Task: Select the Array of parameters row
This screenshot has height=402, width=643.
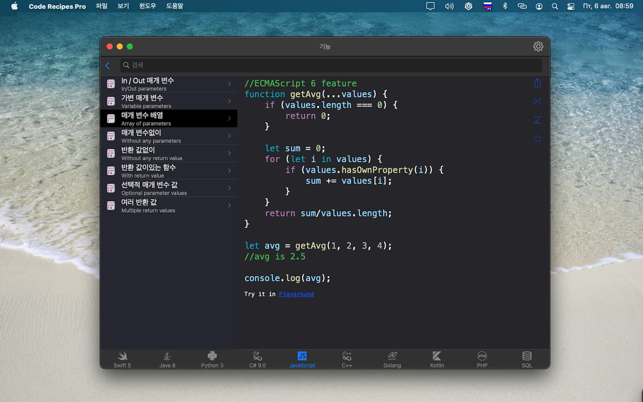Action: click(x=169, y=119)
